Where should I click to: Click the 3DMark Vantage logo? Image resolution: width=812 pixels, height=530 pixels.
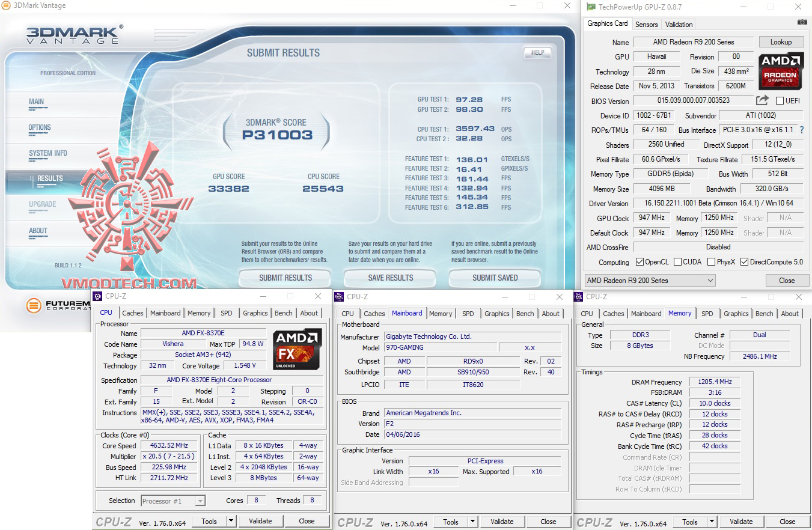(x=75, y=34)
